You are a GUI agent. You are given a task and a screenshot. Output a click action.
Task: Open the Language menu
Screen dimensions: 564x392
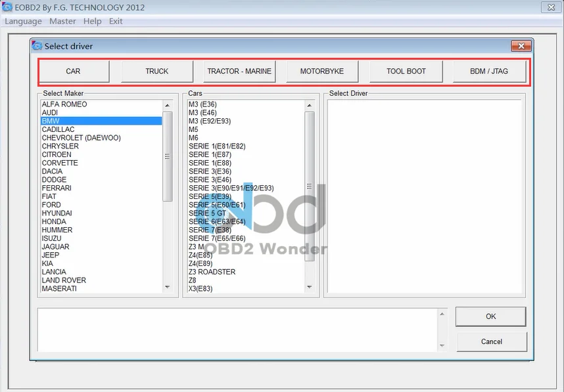(x=24, y=21)
